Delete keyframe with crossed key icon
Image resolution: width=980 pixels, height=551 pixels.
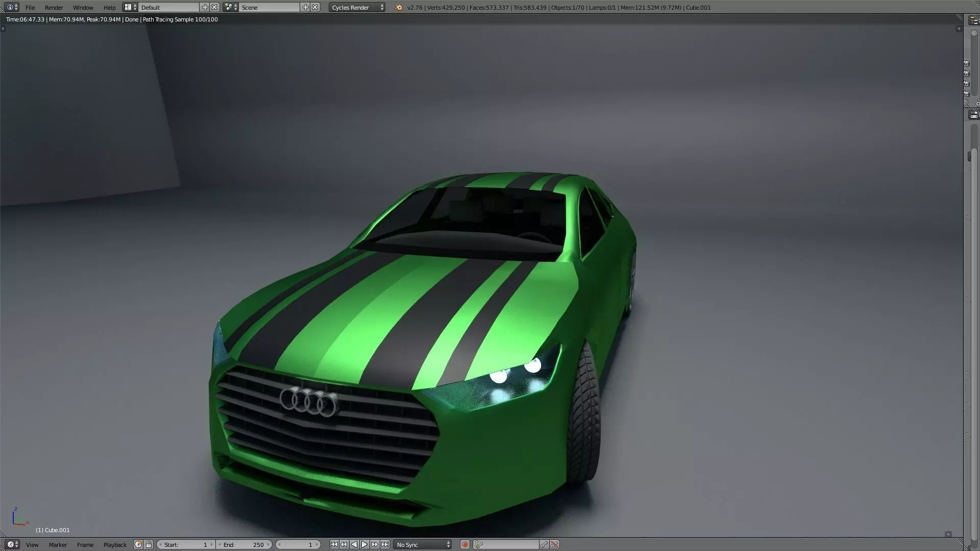pyautogui.click(x=554, y=544)
